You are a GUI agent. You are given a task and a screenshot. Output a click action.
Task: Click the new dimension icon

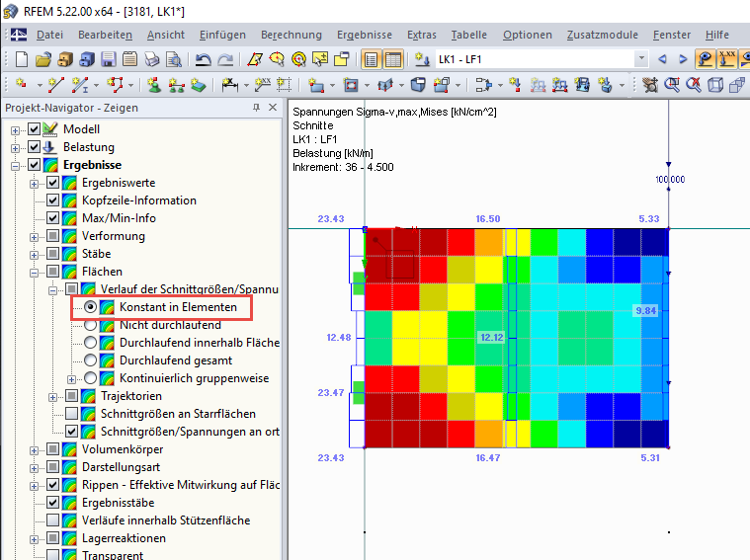click(x=230, y=85)
